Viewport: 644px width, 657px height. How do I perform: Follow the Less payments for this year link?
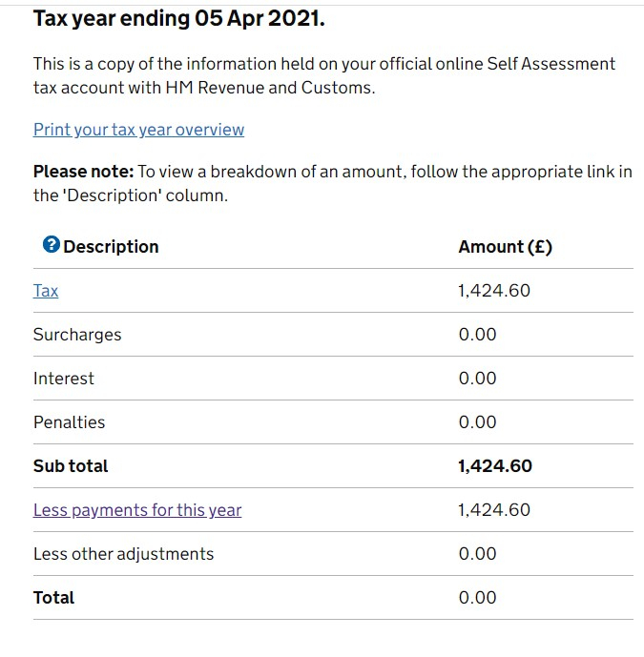coord(137,510)
